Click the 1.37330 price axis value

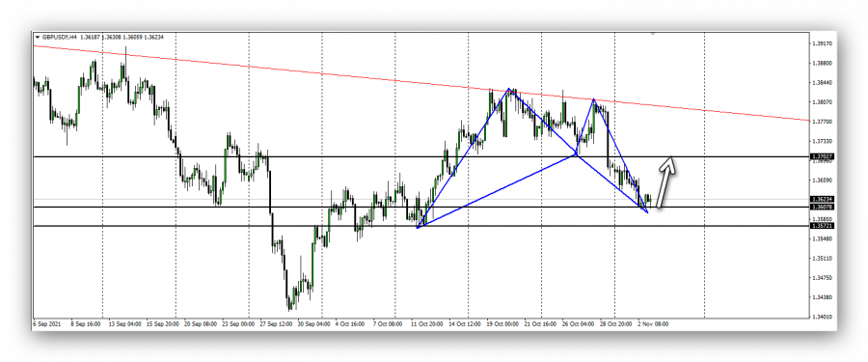coord(824,141)
